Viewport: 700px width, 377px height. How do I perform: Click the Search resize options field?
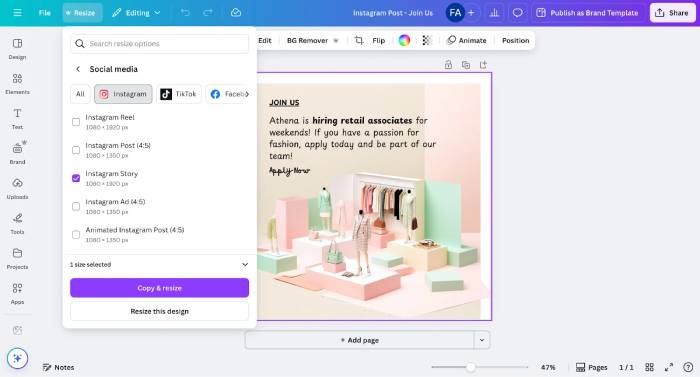(x=159, y=44)
